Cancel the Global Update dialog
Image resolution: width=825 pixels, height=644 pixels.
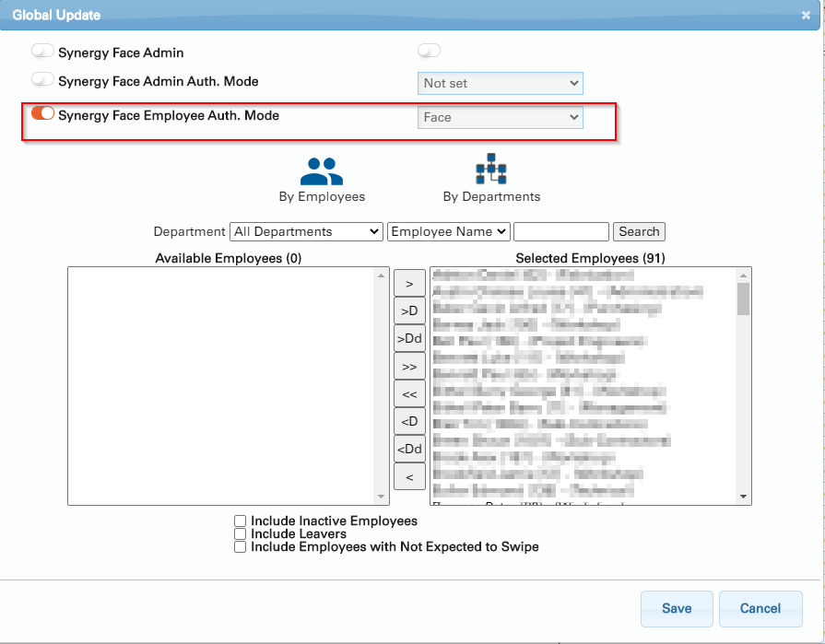tap(760, 608)
